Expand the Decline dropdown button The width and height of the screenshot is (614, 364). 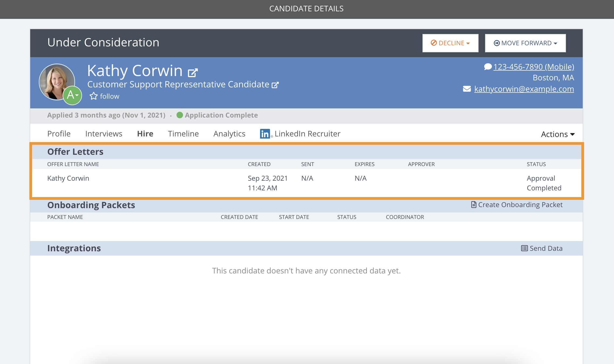click(x=451, y=43)
